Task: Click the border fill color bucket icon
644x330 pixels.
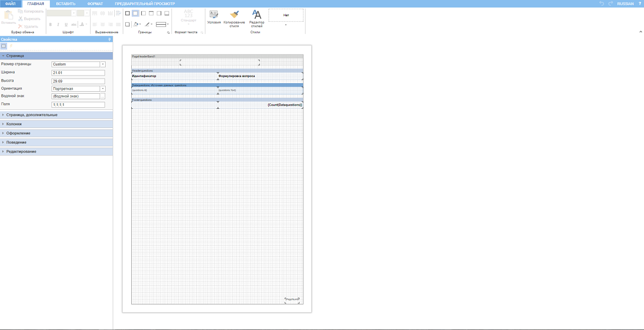Action: click(136, 24)
